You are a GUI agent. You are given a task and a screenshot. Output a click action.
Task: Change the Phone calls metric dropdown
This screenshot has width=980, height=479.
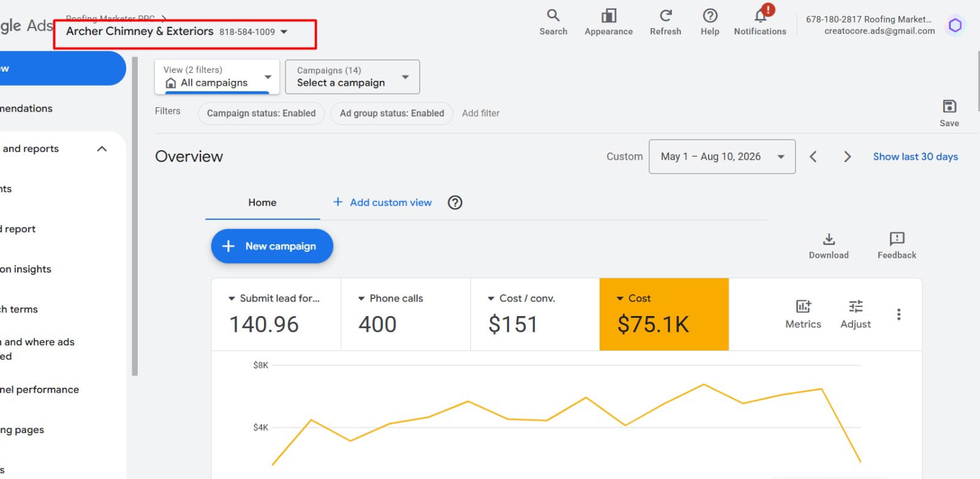(x=390, y=298)
